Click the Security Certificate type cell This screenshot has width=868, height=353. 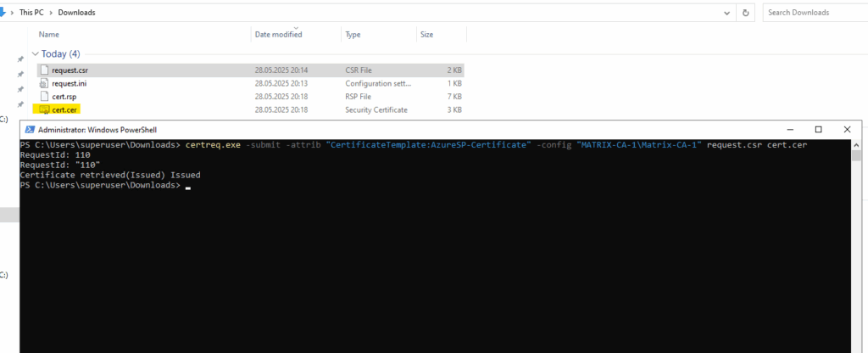point(376,109)
